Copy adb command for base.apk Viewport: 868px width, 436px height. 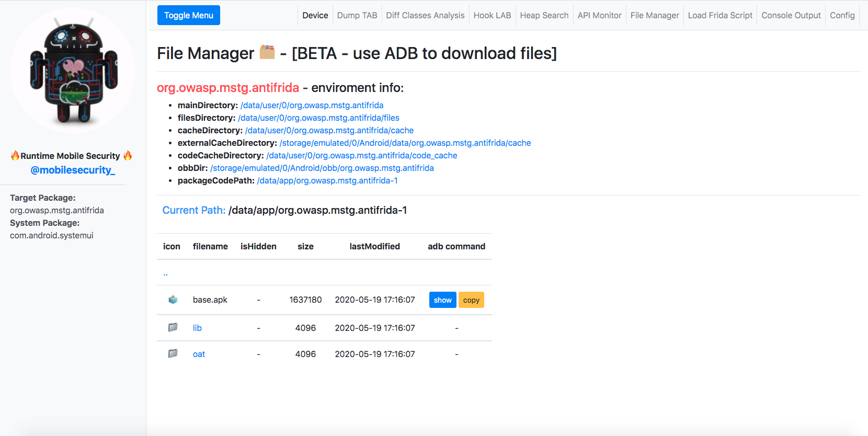pos(471,300)
